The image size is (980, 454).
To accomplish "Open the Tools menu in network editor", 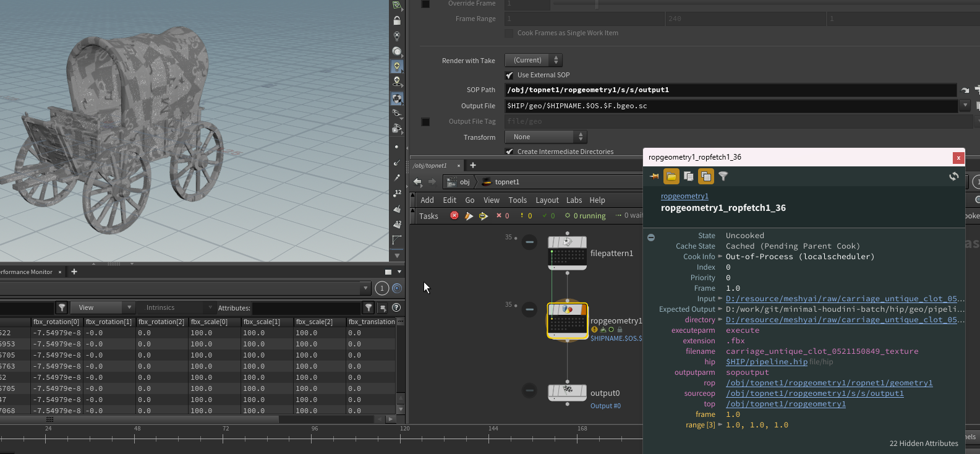I will point(518,200).
